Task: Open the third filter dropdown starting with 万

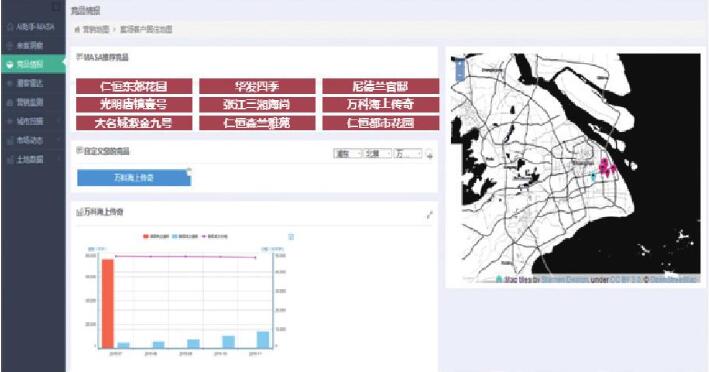Action: coord(408,154)
